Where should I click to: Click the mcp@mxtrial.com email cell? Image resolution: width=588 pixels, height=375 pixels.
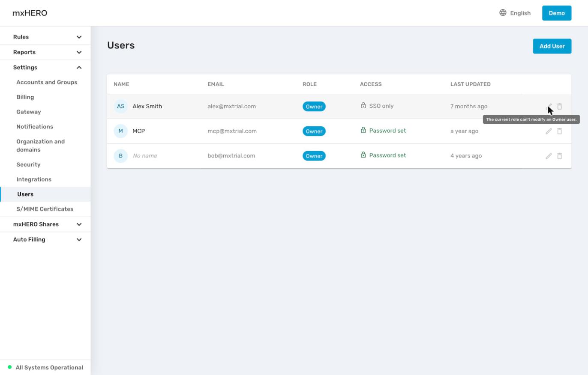tap(232, 131)
